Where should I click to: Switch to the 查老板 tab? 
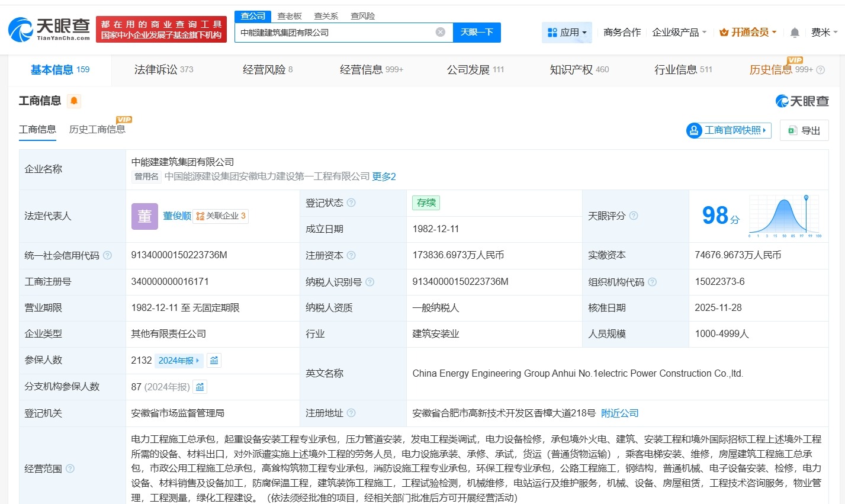click(290, 16)
